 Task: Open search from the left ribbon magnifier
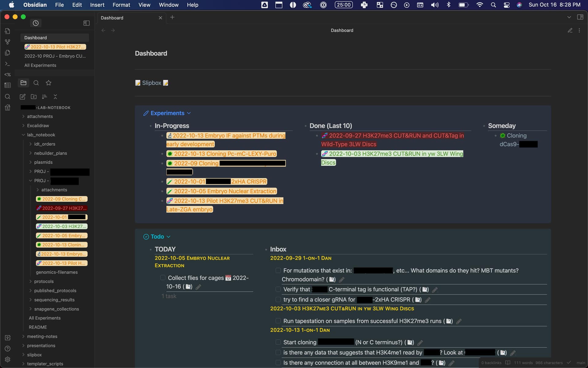7,97
